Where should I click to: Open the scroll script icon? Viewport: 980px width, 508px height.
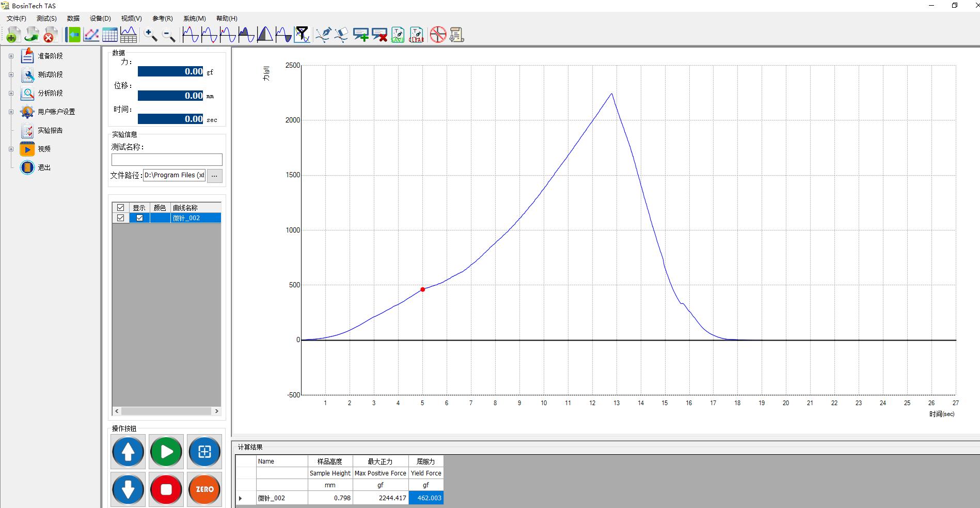click(456, 35)
